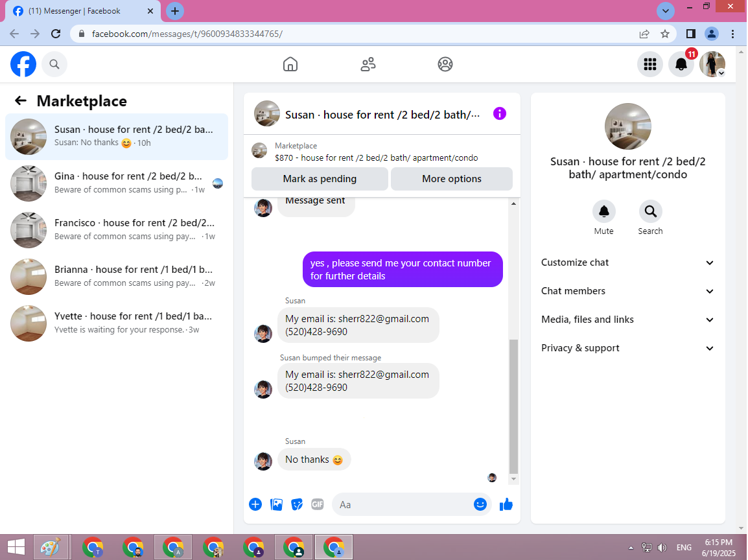Expand Chat members section

627,291
